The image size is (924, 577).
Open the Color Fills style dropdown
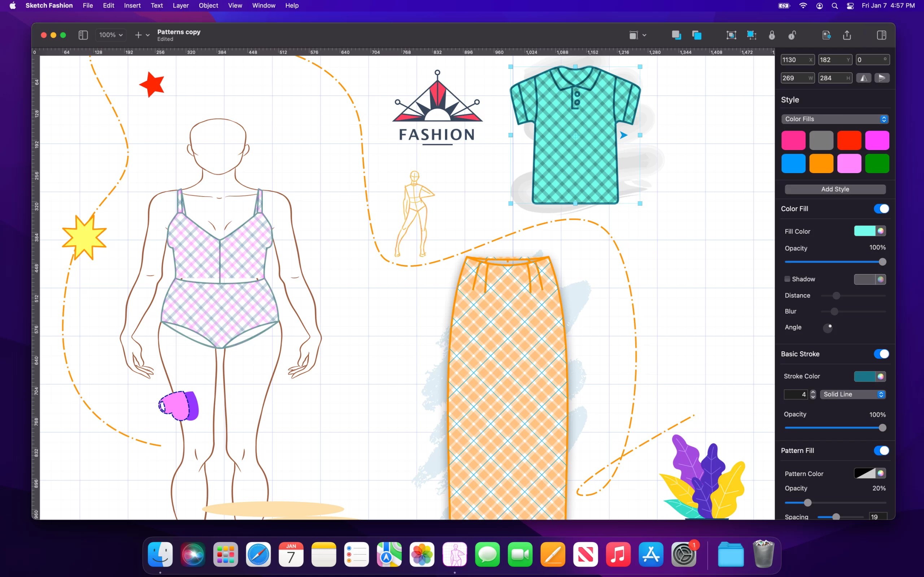point(834,119)
